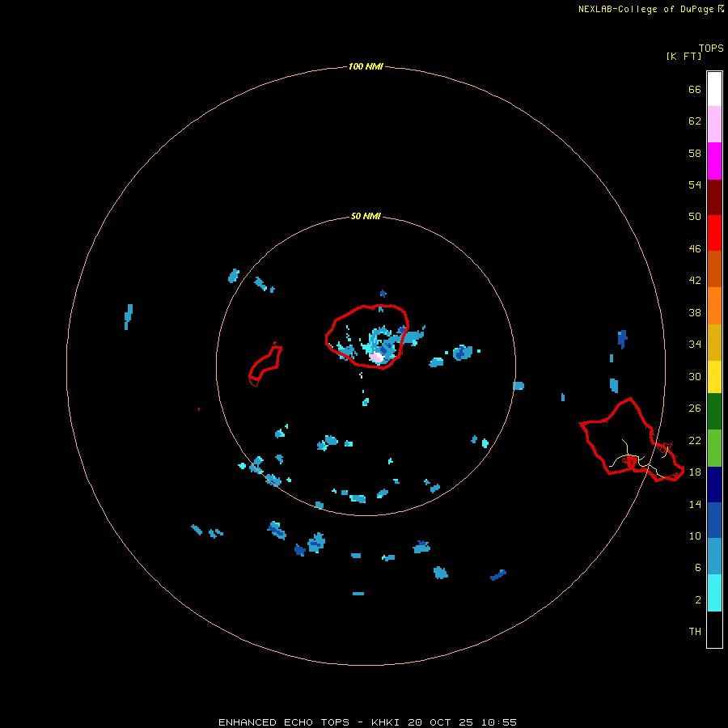The height and width of the screenshot is (728, 728).
Task: Click the large red island outline near center
Action: (x=366, y=336)
